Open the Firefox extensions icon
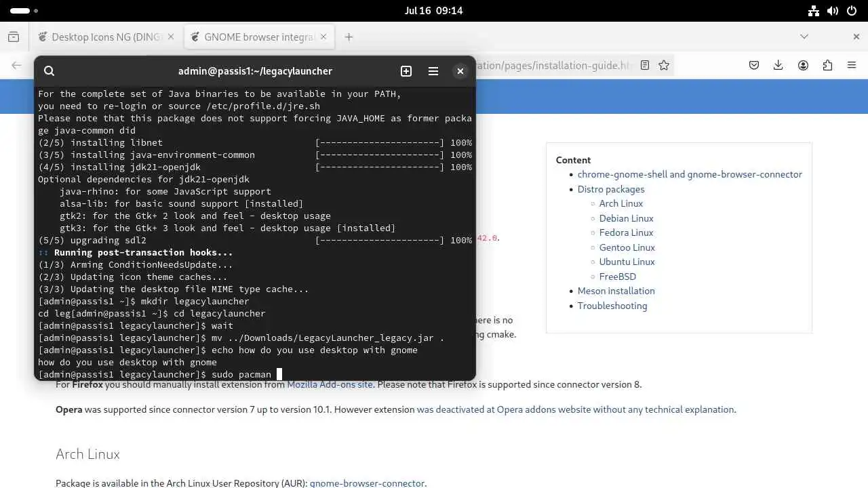The height and width of the screenshot is (488, 868). (827, 65)
